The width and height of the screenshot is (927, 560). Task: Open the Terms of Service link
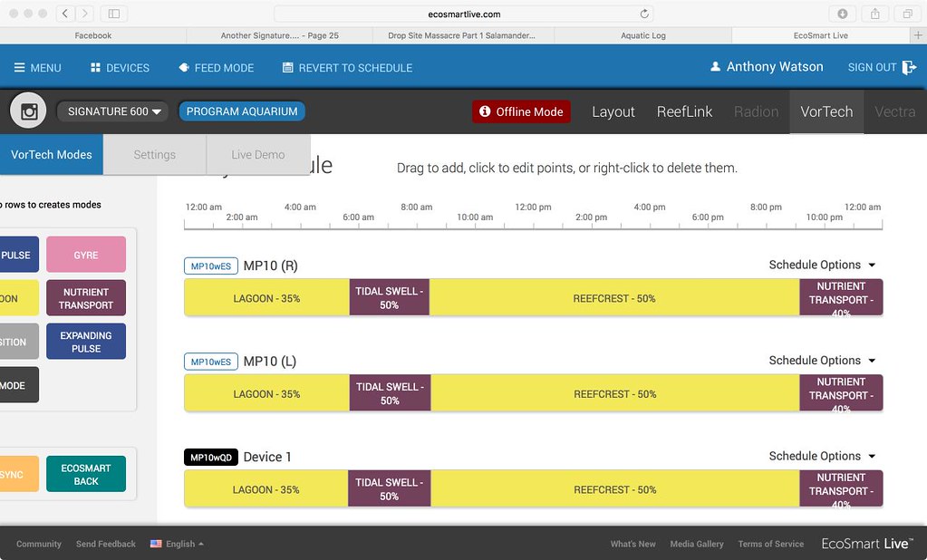[771, 544]
